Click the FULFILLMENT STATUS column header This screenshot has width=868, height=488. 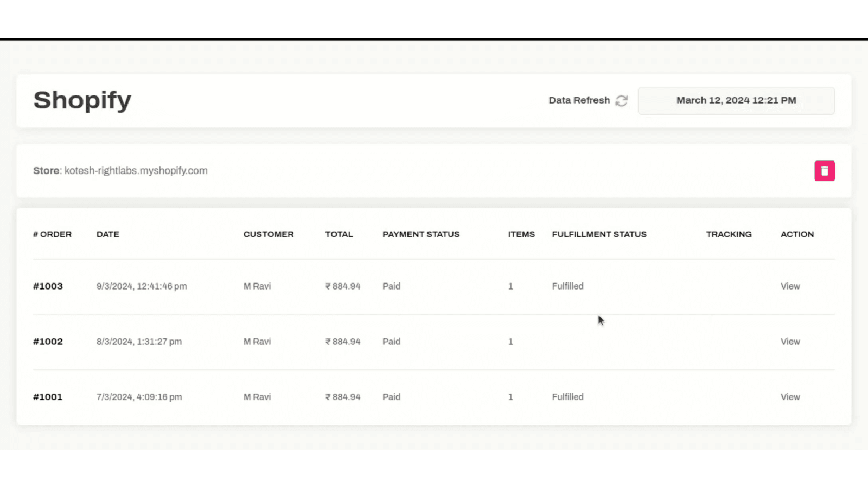[599, 234]
